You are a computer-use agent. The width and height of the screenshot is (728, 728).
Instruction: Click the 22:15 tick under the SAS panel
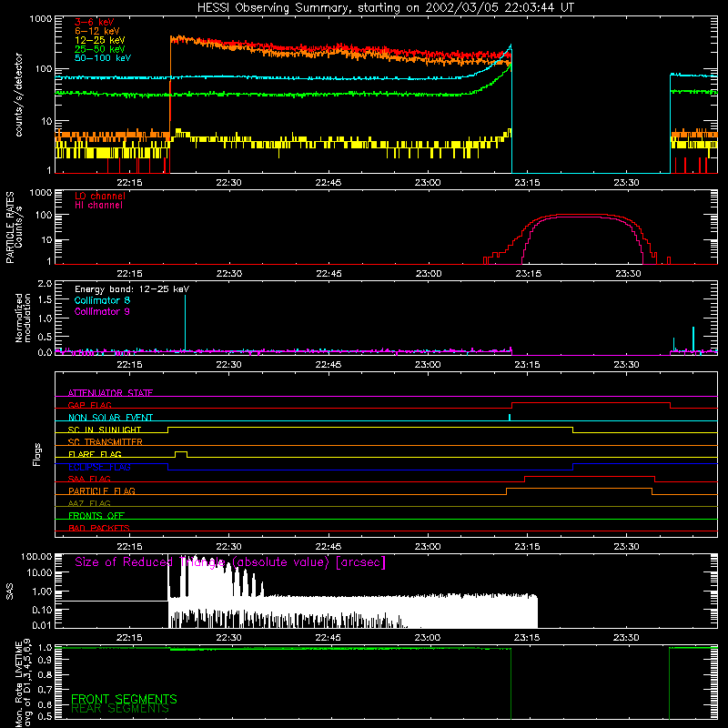click(x=129, y=638)
